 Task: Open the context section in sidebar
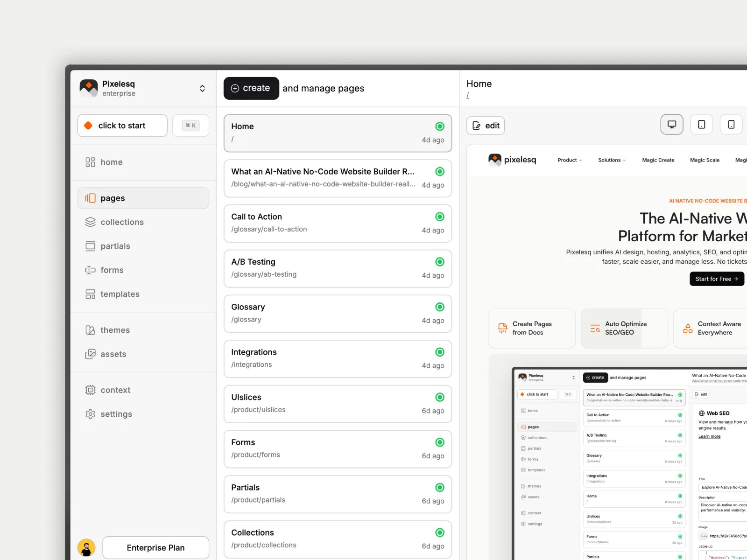[x=115, y=390]
